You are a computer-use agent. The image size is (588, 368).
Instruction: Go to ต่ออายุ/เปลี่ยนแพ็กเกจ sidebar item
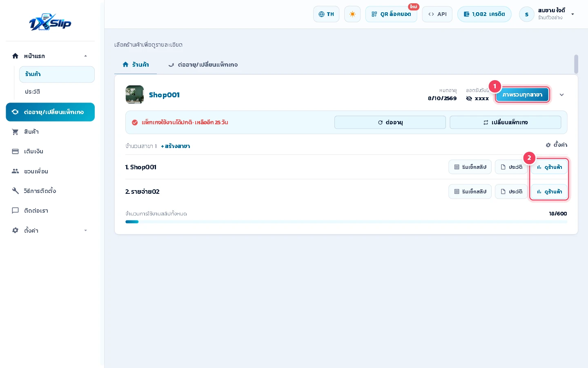coord(50,112)
